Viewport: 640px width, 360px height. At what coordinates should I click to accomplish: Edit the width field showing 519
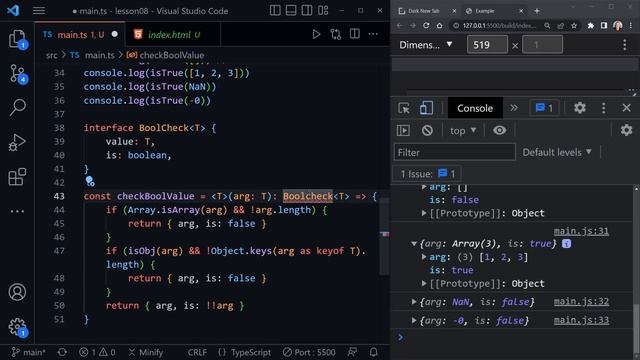[487, 44]
